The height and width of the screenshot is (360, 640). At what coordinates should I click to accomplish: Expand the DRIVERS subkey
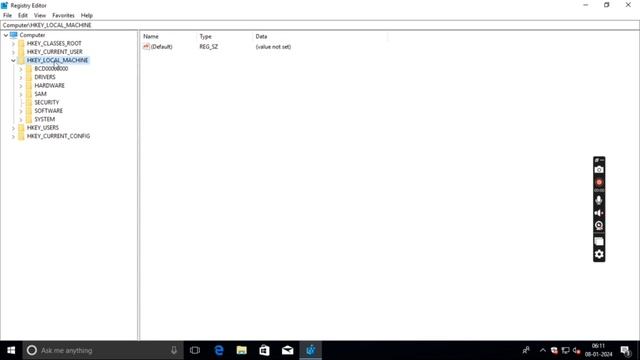[x=21, y=78]
